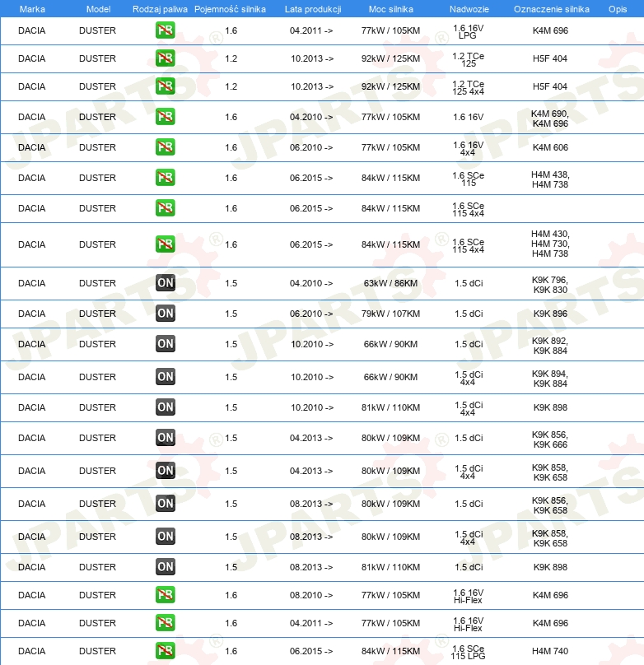The height and width of the screenshot is (665, 644).
Task: Select the K4M 606 engine code cell
Action: (550, 147)
